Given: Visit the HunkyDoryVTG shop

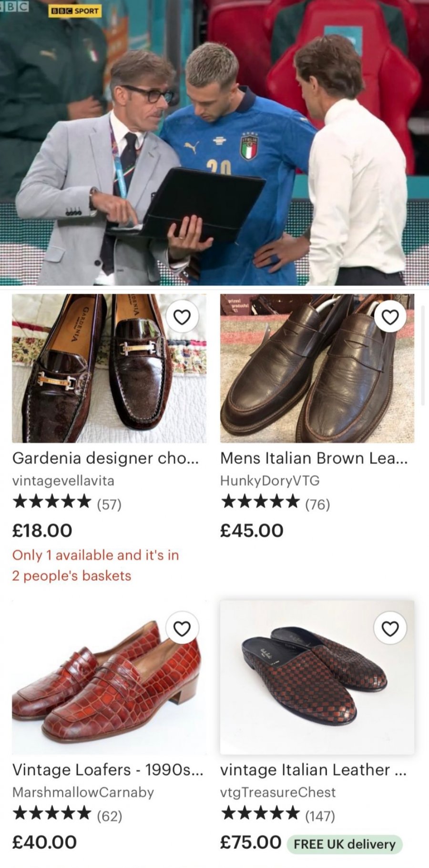Looking at the screenshot, I should click(269, 481).
